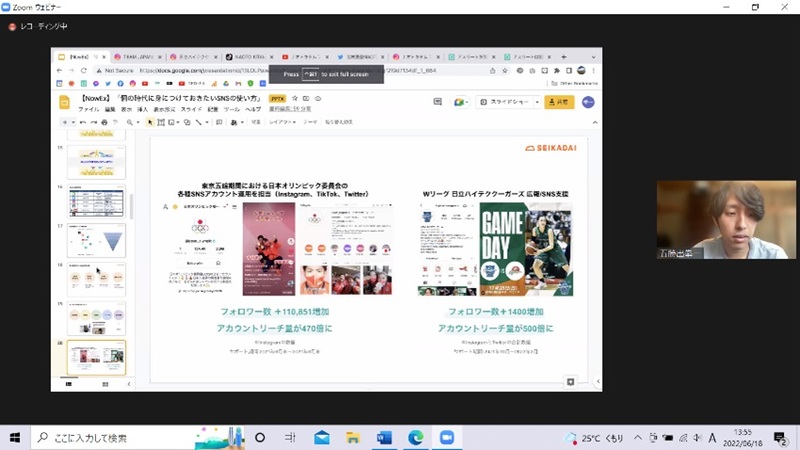Click the shapes tool icon
800x450 pixels.
[187, 122]
